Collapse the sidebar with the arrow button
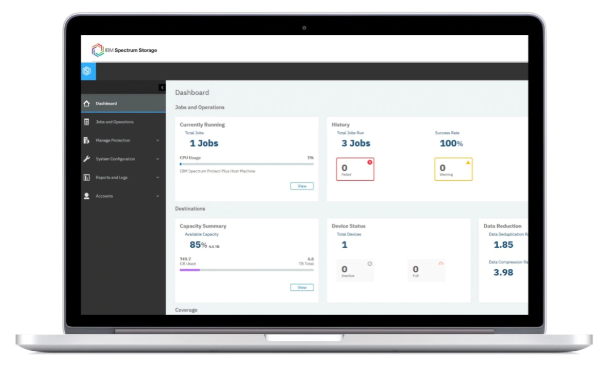This screenshot has width=608, height=371. [x=162, y=88]
